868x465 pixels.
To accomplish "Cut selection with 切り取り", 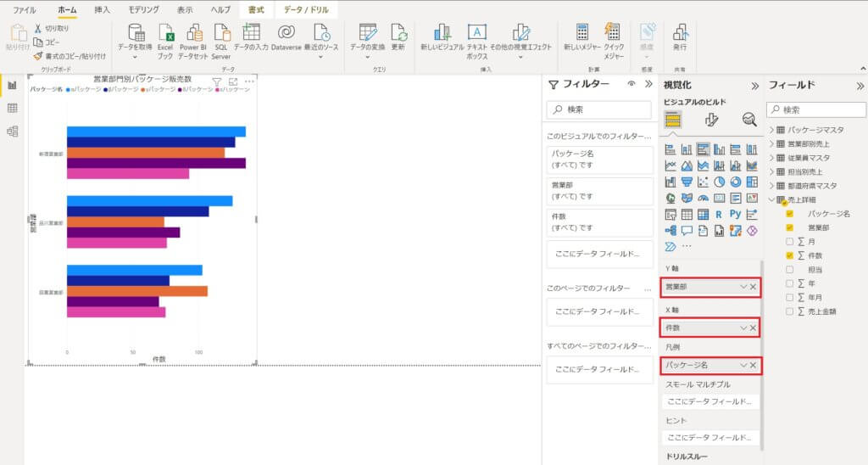I will tap(52, 28).
